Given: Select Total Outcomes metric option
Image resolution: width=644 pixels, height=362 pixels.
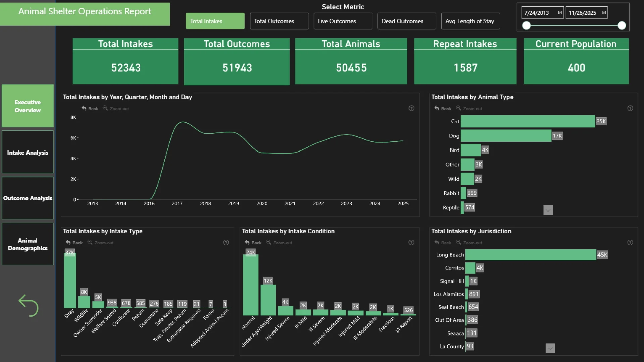Looking at the screenshot, I should [x=279, y=21].
